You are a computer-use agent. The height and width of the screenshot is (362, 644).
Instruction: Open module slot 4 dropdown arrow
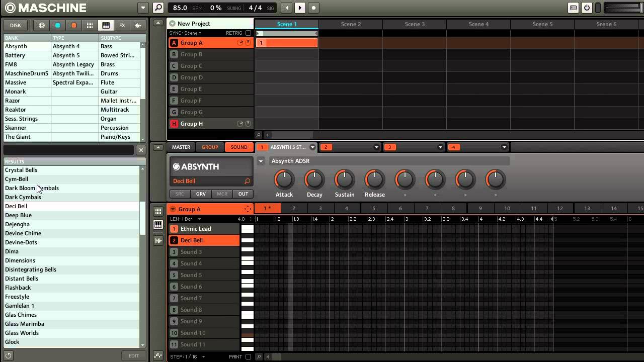[504, 147]
